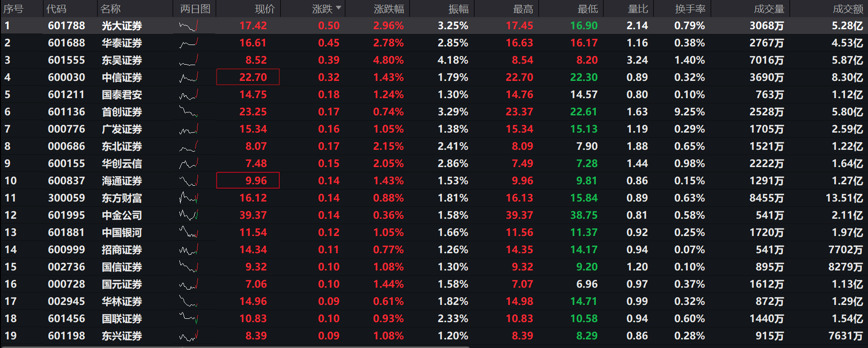Viewport: 868px width, 348px height.
Task: Sort by the 现价 column header
Action: pyautogui.click(x=264, y=9)
